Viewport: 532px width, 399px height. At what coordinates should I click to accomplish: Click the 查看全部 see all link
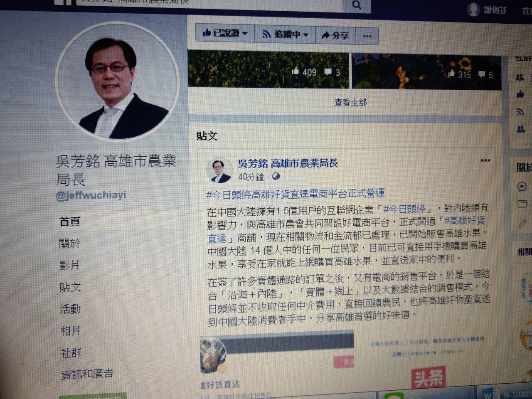pos(350,102)
